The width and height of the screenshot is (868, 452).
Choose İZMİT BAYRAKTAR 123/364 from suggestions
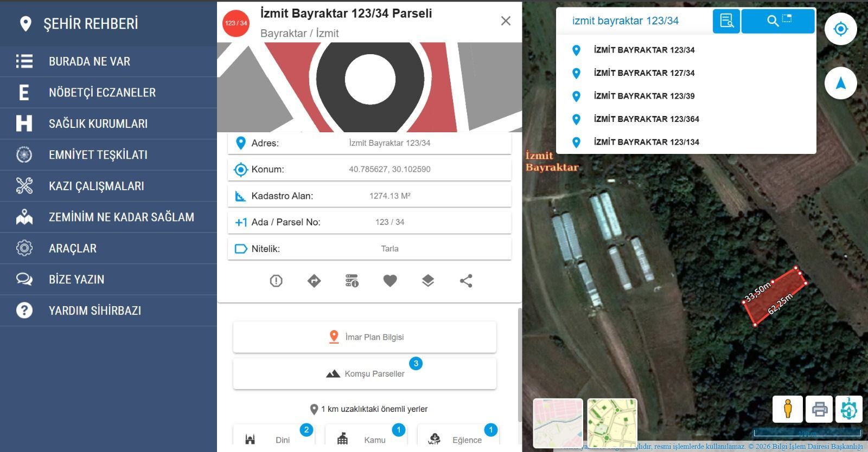click(646, 119)
